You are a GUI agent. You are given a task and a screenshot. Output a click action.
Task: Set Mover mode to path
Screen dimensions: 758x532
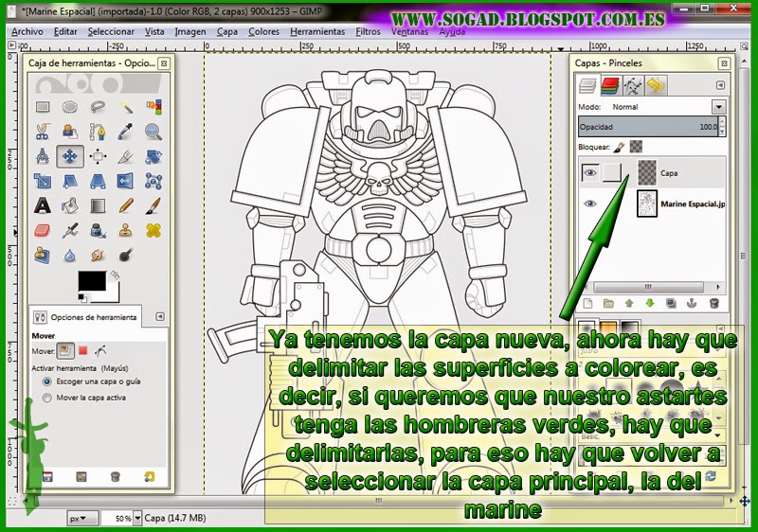pyautogui.click(x=100, y=351)
